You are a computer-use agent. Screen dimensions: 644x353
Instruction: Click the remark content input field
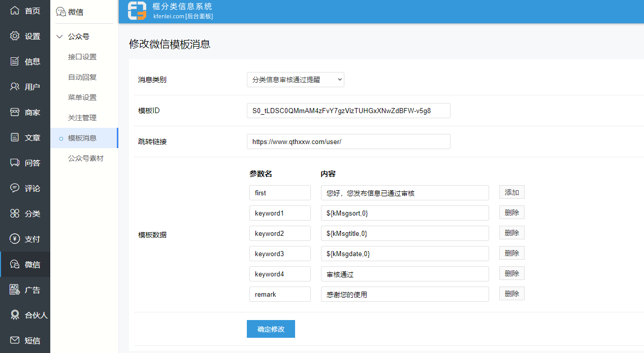pyautogui.click(x=404, y=294)
